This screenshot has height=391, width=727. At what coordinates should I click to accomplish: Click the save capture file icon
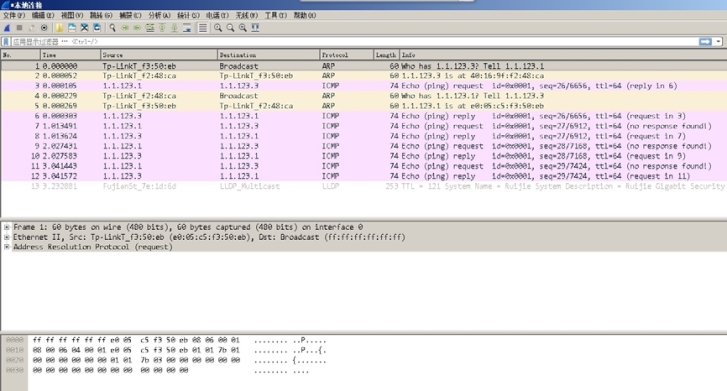tap(72, 28)
